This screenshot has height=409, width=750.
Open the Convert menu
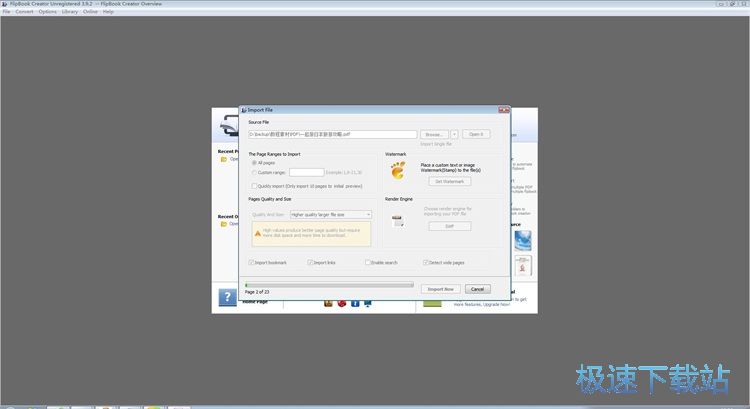pos(24,11)
